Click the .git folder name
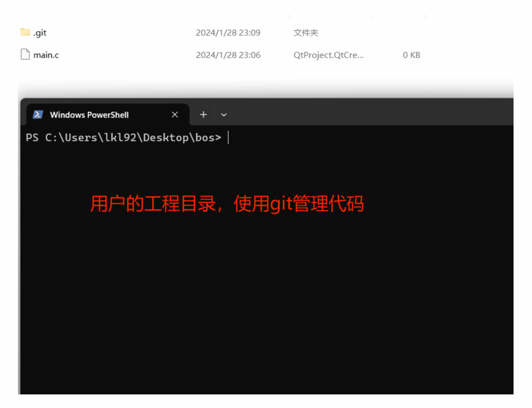The image size is (532, 408). tap(40, 33)
